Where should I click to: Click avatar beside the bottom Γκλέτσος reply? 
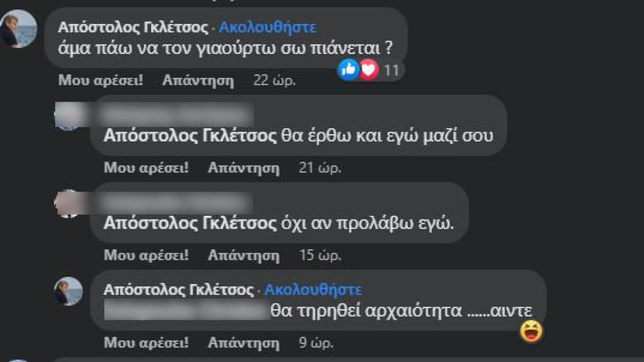tap(68, 291)
